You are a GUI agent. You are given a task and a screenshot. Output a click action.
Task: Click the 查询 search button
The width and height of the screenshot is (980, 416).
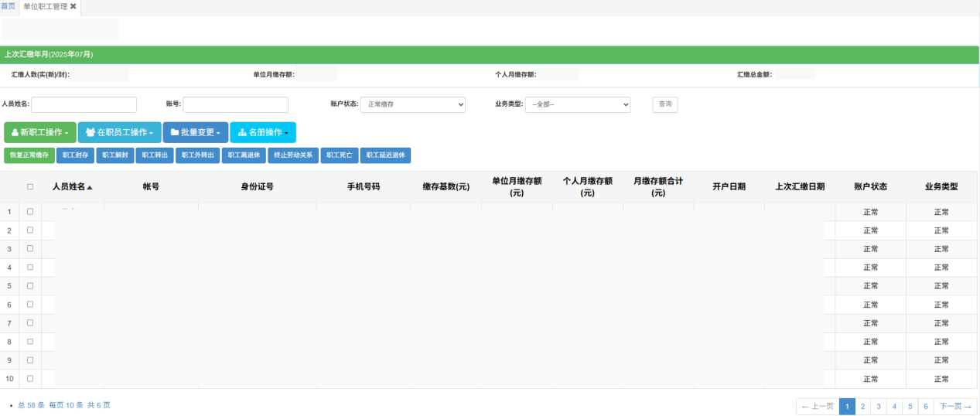coord(665,104)
